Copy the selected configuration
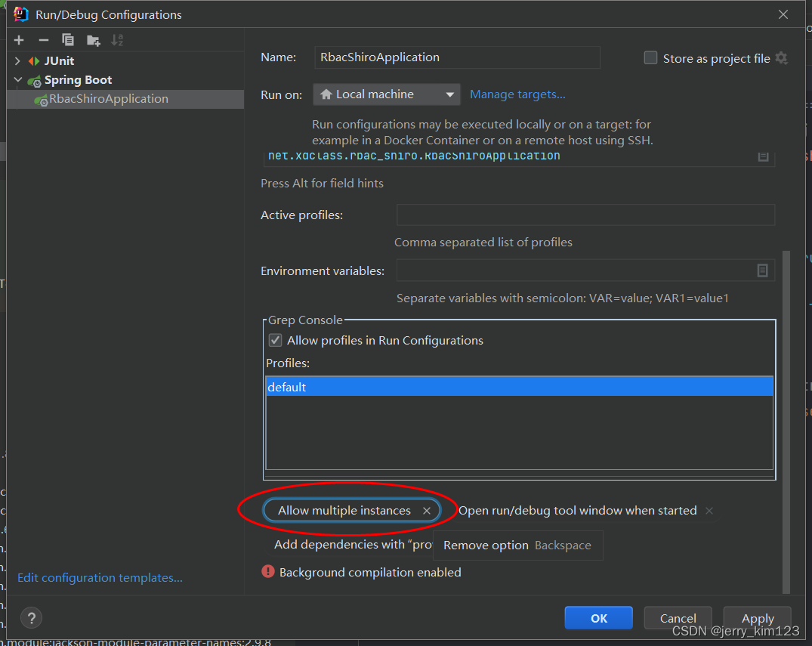Screen dimensions: 812x646 pos(68,40)
